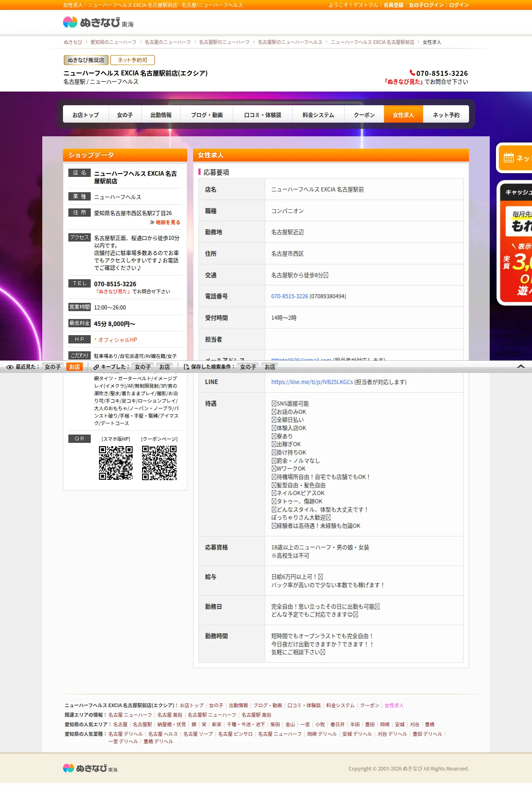Image resolution: width=532 pixels, height=795 pixels.
Task: Click the 口コミ・体験談 footer link
Action: pyautogui.click(x=304, y=705)
